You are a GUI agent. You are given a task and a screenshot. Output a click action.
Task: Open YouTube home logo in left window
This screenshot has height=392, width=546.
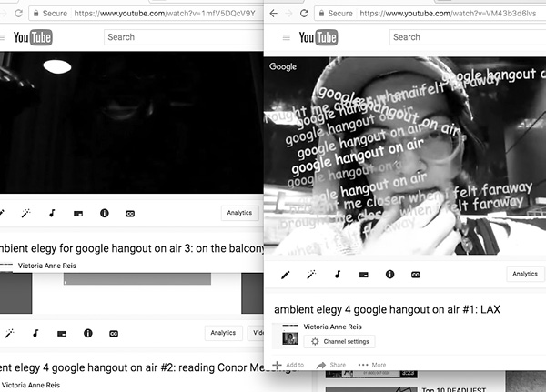tap(33, 37)
